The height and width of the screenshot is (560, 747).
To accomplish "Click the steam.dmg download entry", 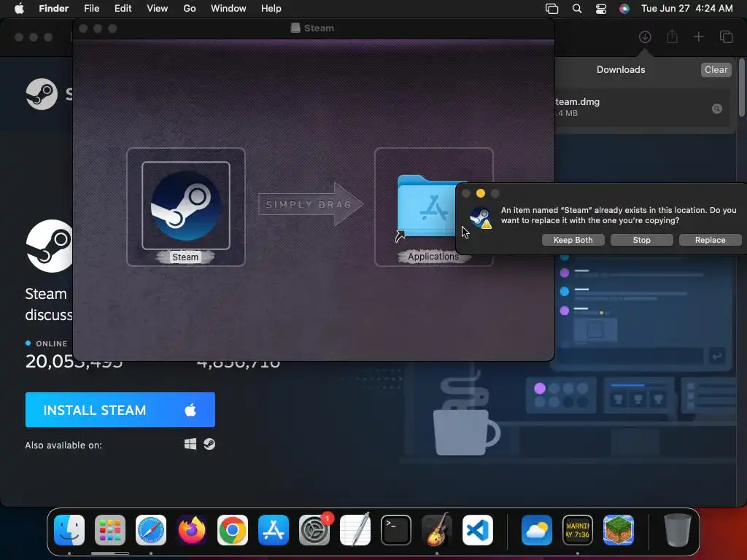I will pos(642,107).
